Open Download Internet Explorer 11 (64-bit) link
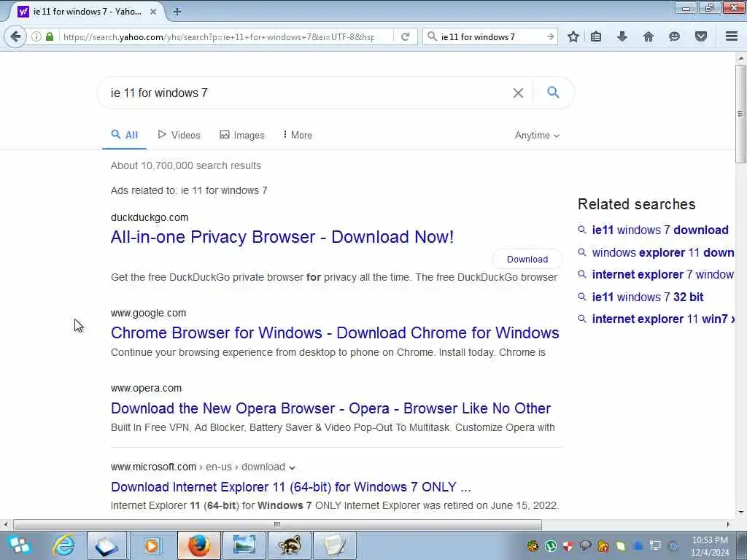Image resolution: width=747 pixels, height=560 pixels. pyautogui.click(x=290, y=486)
